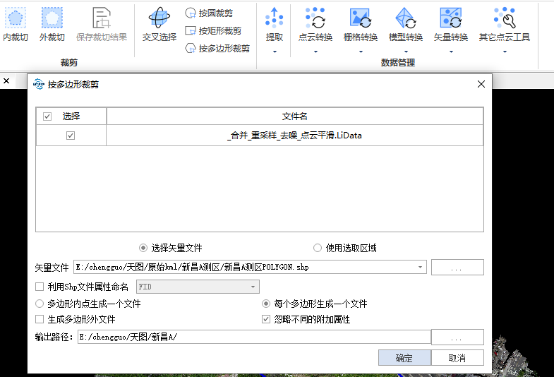Image resolution: width=554 pixels, height=377 pixels.
Task: Open 矢量转换 vector conversion tool
Action: point(451,24)
